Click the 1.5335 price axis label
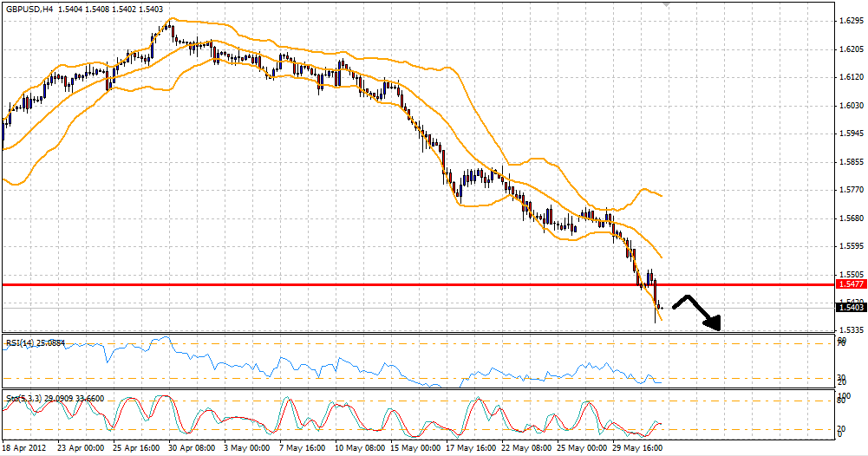 click(852, 329)
